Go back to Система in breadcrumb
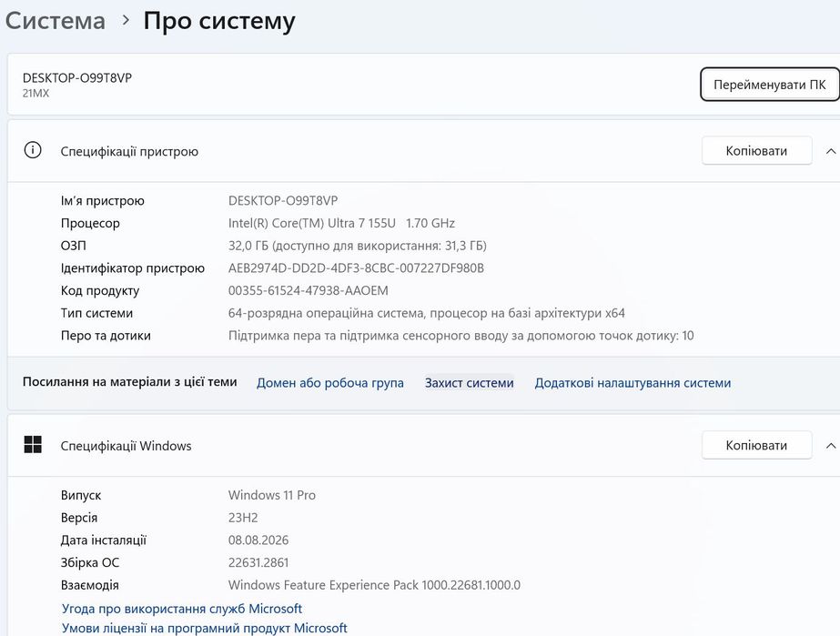This screenshot has width=840, height=636. tap(56, 21)
